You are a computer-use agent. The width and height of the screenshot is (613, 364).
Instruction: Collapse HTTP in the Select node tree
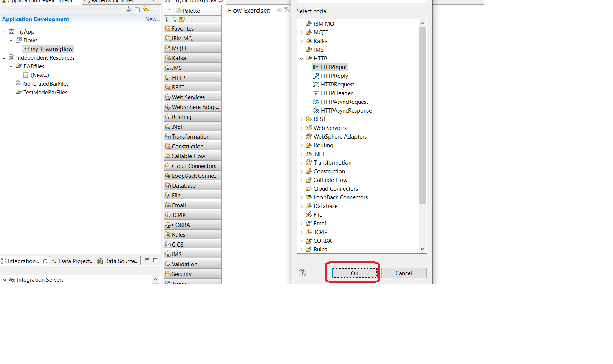(302, 59)
